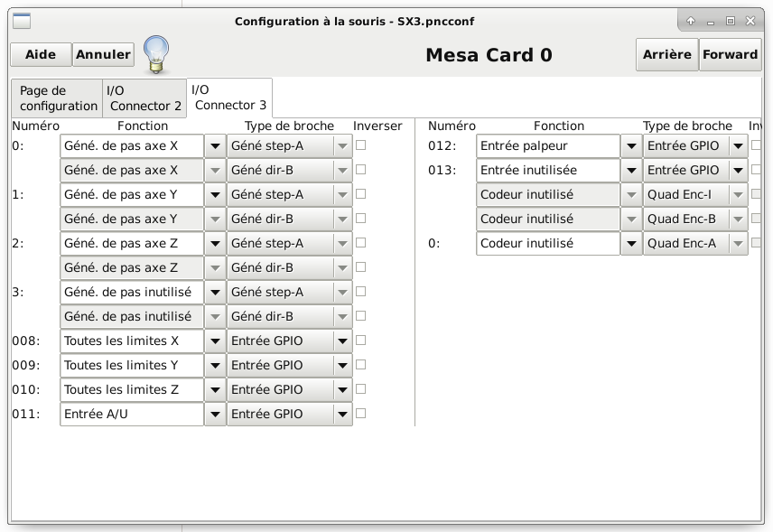This screenshot has height=532, width=773.
Task: Click into the Entrée palpeur text field
Action: [x=548, y=146]
